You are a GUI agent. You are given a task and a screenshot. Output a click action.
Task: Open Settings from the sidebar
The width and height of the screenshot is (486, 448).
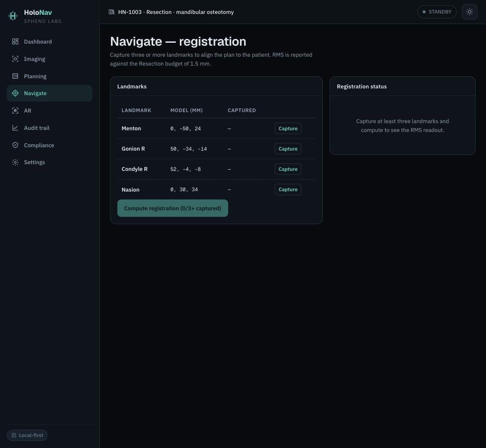pyautogui.click(x=50, y=162)
